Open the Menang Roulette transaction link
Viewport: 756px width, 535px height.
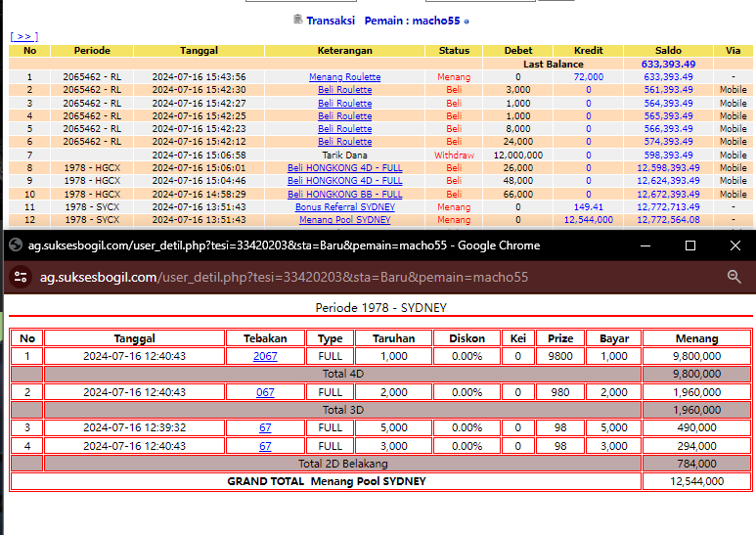[344, 77]
